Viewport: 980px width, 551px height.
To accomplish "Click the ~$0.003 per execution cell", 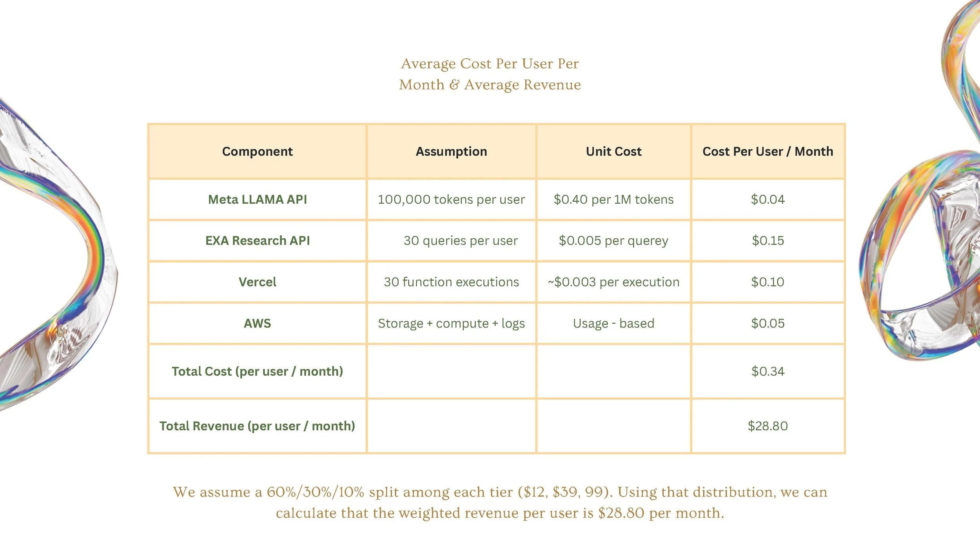I will pyautogui.click(x=613, y=282).
